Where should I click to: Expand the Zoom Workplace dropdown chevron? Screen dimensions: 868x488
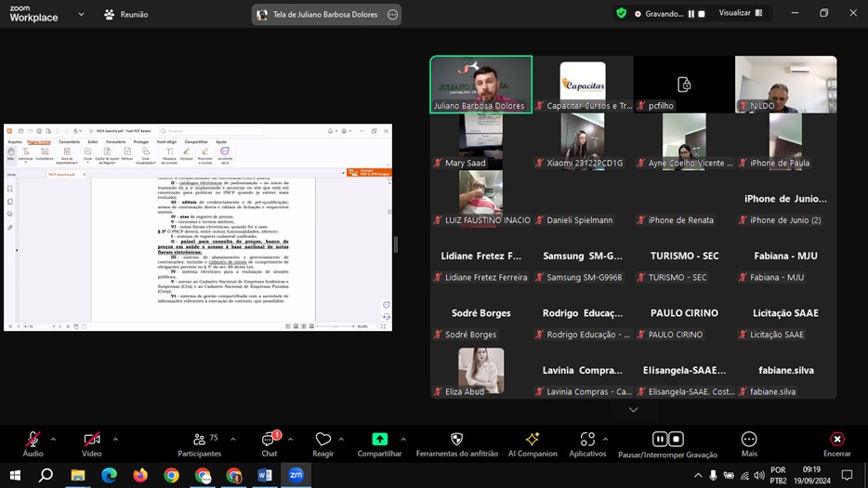(82, 14)
